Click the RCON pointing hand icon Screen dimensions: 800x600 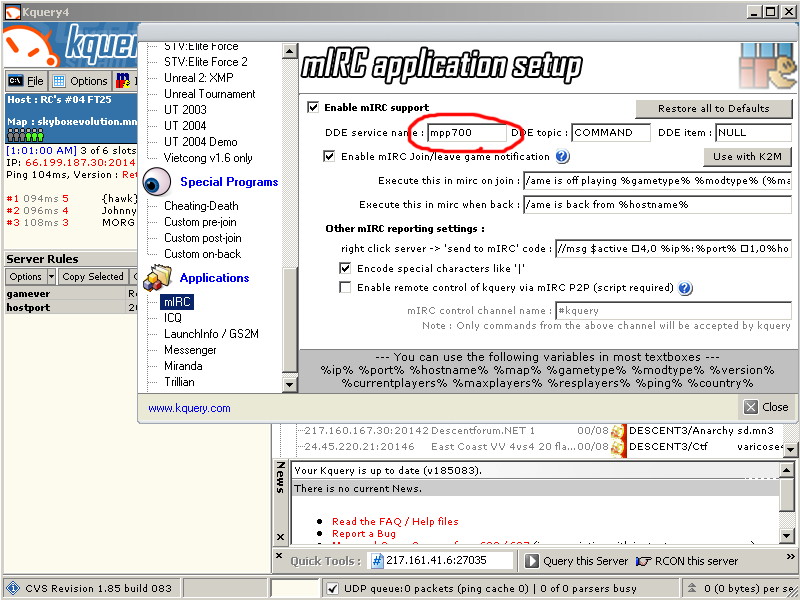tap(643, 561)
